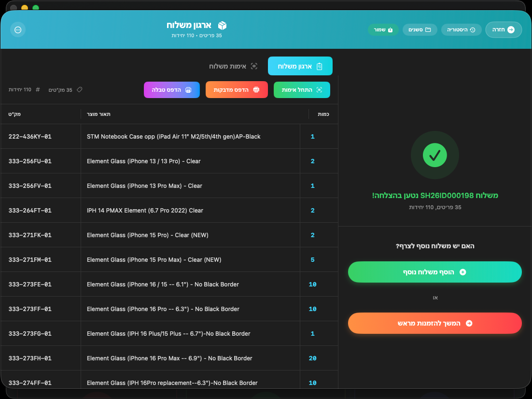Click the tag icon beside the 35 מק"טים counter
Image resolution: width=532 pixels, height=399 pixels.
80,89
